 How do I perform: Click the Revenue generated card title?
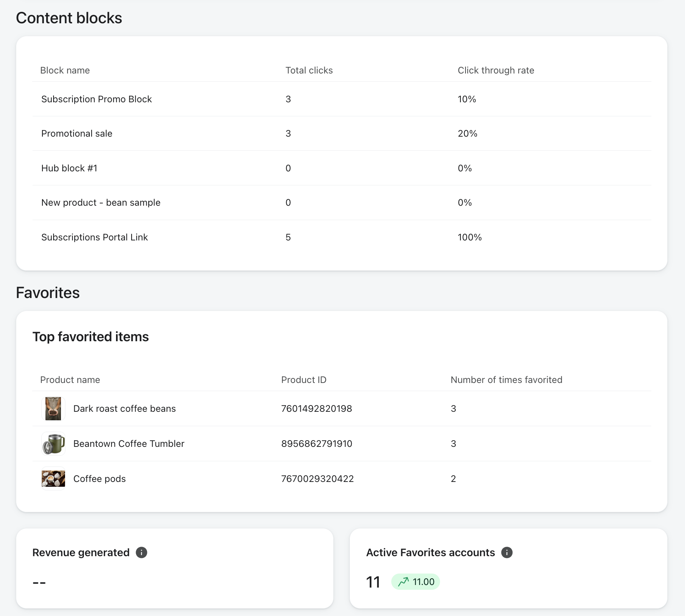[x=81, y=552]
